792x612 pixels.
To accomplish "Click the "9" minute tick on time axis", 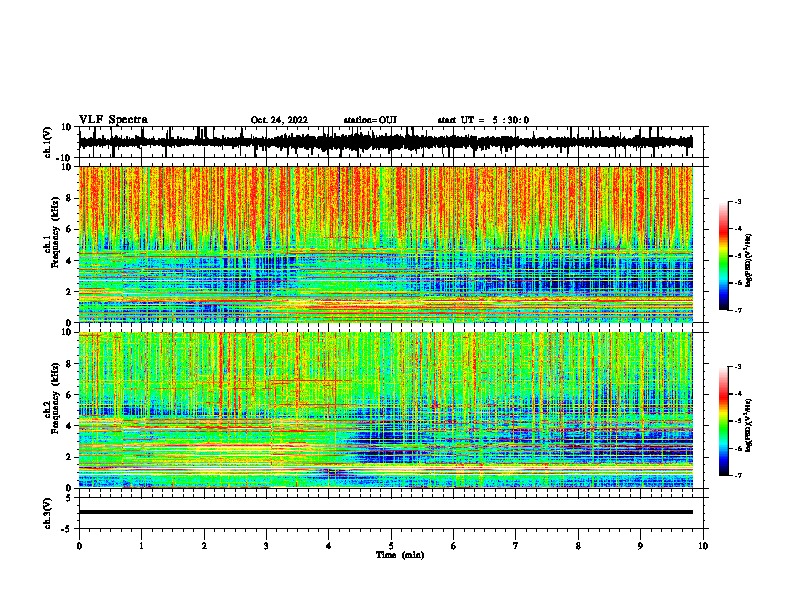I will pyautogui.click(x=640, y=546).
